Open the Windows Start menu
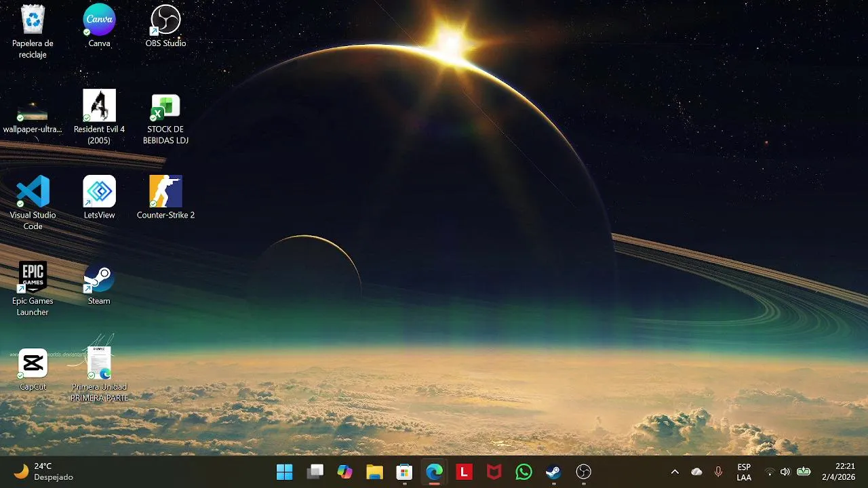Screen dimensions: 868x488 285,472
